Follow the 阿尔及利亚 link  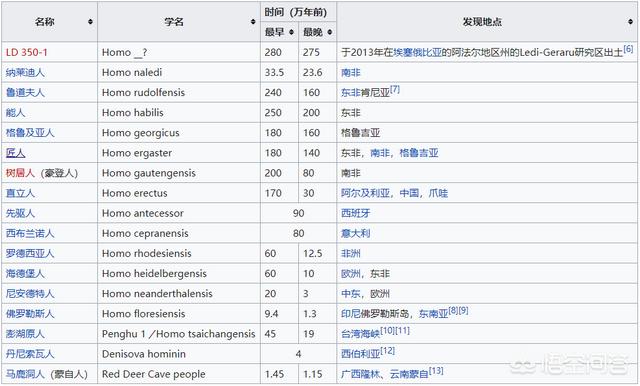[x=365, y=193]
